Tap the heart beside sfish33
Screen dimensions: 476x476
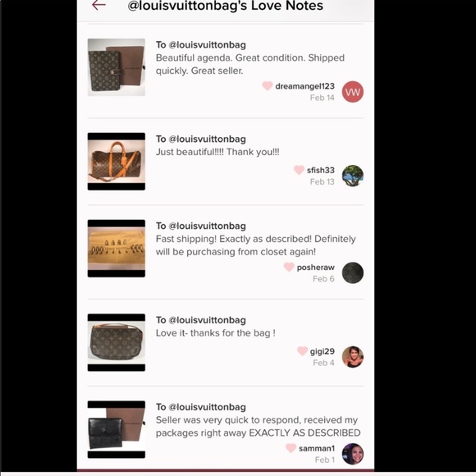(x=299, y=170)
